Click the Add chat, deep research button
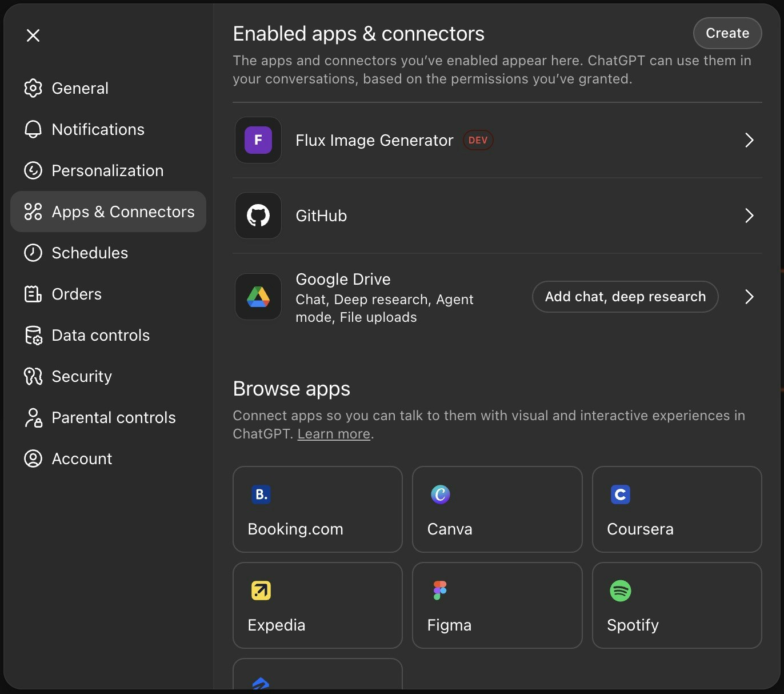Image resolution: width=784 pixels, height=694 pixels. click(x=625, y=297)
